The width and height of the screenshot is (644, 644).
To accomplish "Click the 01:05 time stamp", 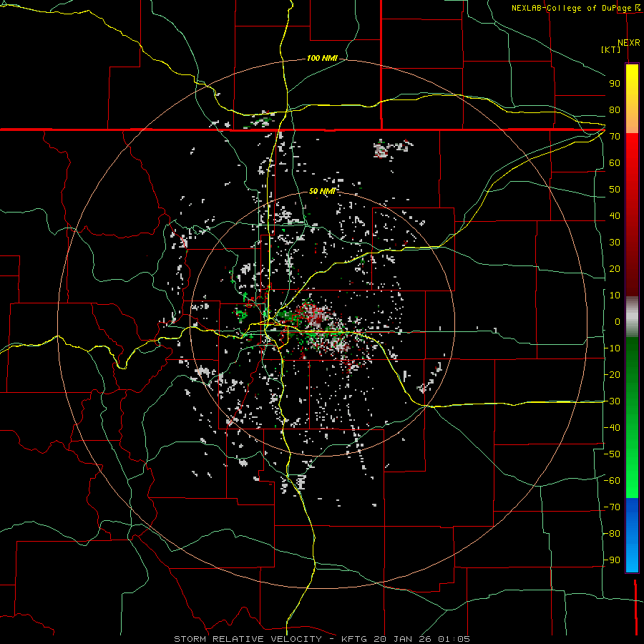I will 454,639.
